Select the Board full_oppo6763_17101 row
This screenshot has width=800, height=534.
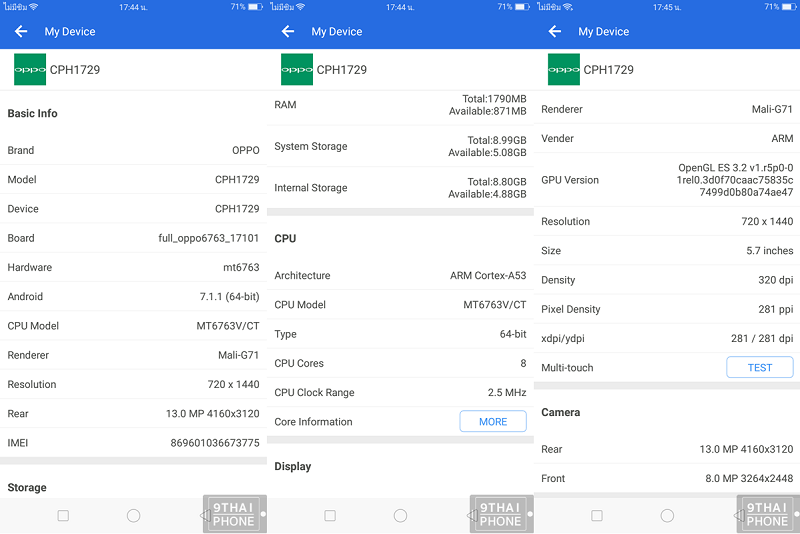pos(133,238)
